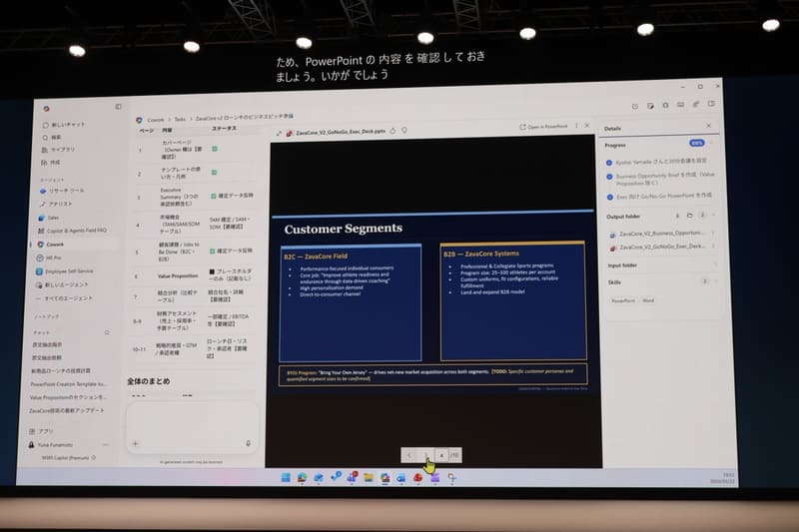Click the Copilot logo in the sidebar
799x532 pixels.
click(46, 109)
